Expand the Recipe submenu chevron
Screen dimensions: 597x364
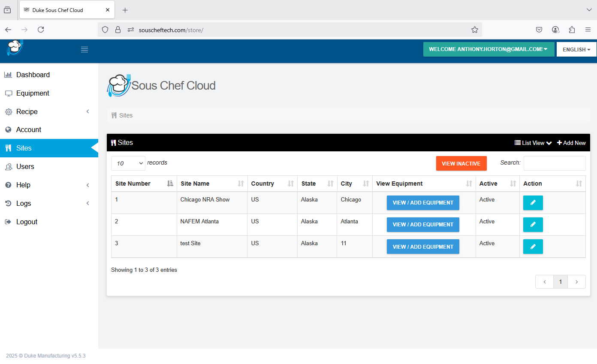pos(88,111)
